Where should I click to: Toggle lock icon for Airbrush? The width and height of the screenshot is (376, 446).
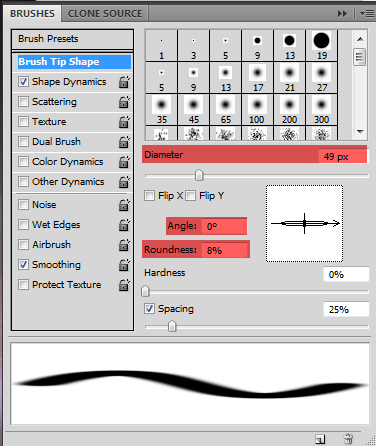pos(124,245)
